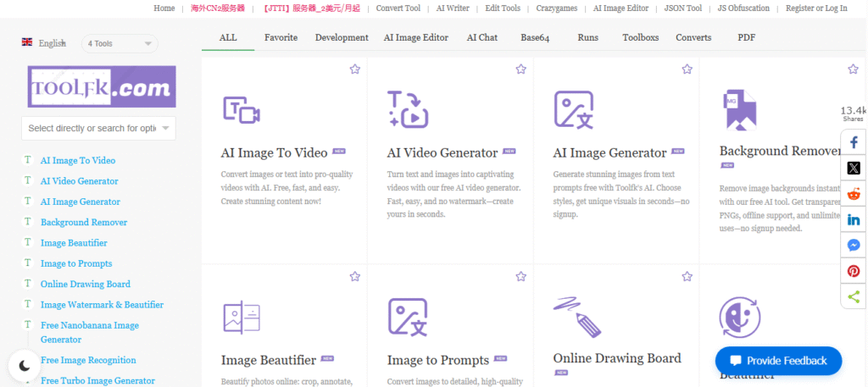The height and width of the screenshot is (387, 868).
Task: Click the Background Remover card icon
Action: click(x=739, y=110)
